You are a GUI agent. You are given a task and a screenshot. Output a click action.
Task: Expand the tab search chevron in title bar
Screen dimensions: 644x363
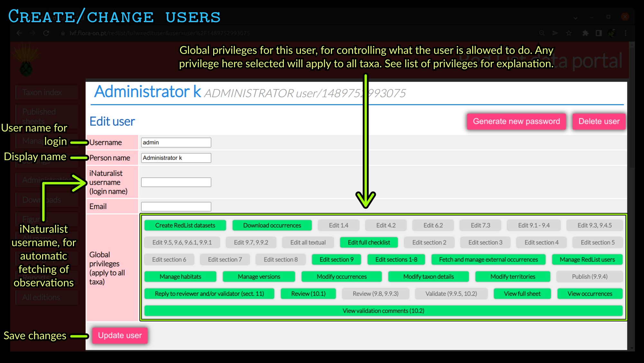point(576,18)
